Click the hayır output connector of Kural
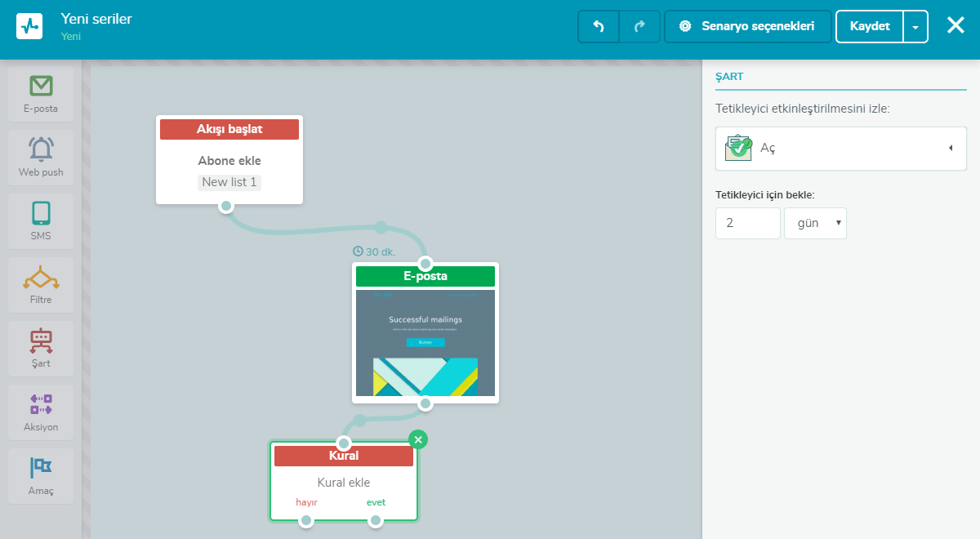 click(306, 520)
